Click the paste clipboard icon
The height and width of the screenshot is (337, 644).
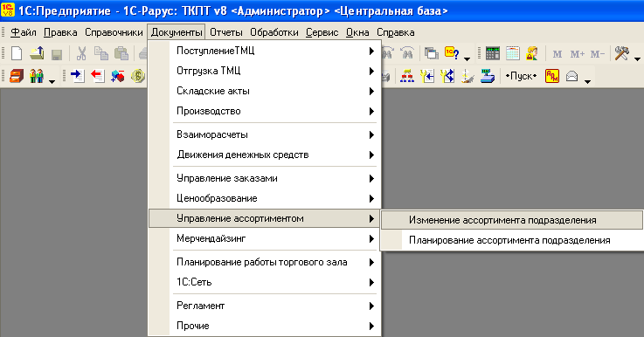point(121,53)
